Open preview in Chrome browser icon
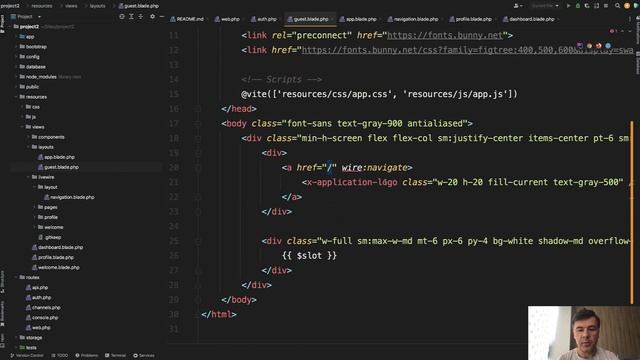This screenshot has height=360, width=640. click(589, 46)
